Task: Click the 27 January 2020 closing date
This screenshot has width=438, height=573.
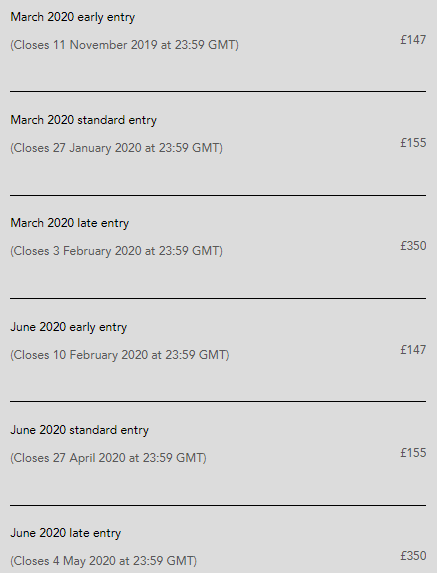Action: (116, 148)
